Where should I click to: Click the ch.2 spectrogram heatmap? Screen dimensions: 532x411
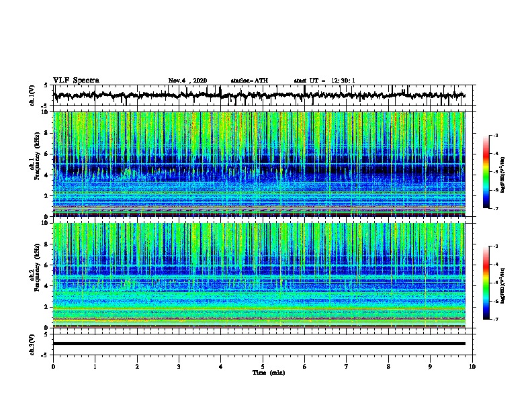coord(259,275)
